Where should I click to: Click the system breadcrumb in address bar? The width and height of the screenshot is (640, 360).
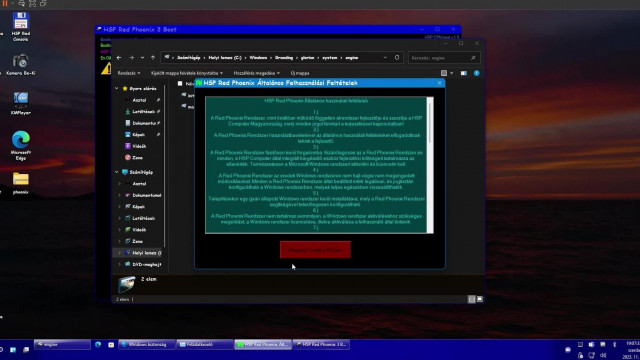point(329,58)
